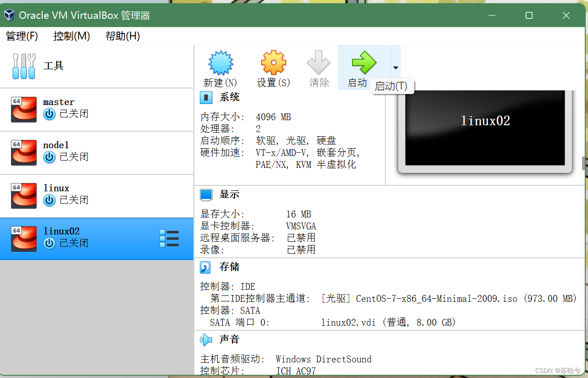Click the processor count value 2
This screenshot has height=378, width=588.
click(258, 129)
